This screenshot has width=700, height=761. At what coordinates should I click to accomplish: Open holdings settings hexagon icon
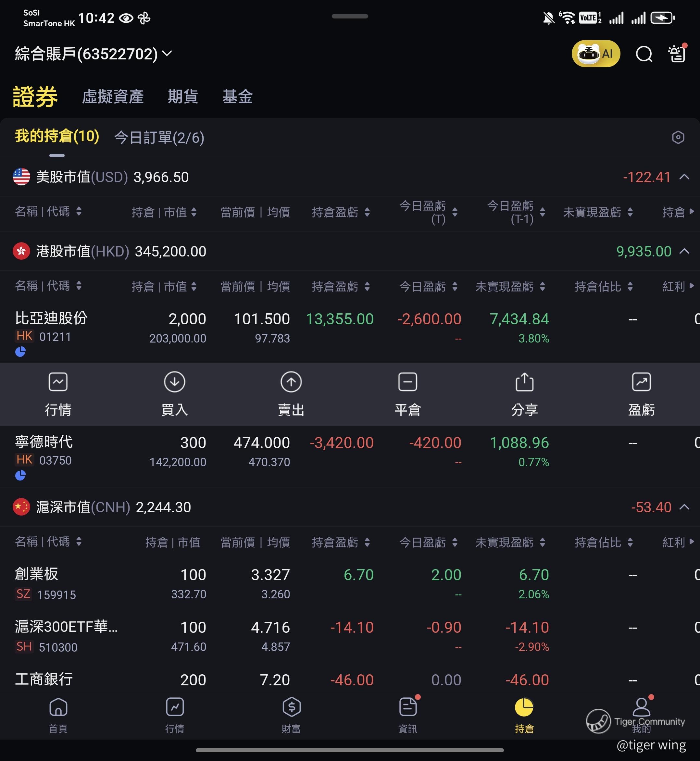678,137
